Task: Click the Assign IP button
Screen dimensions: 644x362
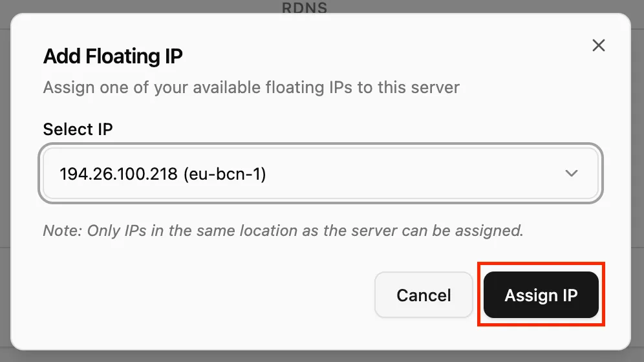Action: click(541, 295)
